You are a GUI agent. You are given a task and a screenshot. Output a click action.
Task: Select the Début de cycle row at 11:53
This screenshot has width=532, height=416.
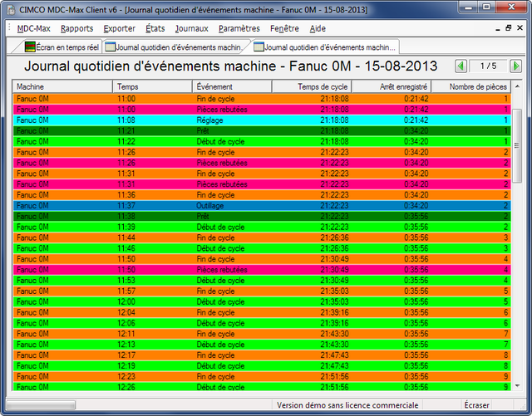point(262,281)
